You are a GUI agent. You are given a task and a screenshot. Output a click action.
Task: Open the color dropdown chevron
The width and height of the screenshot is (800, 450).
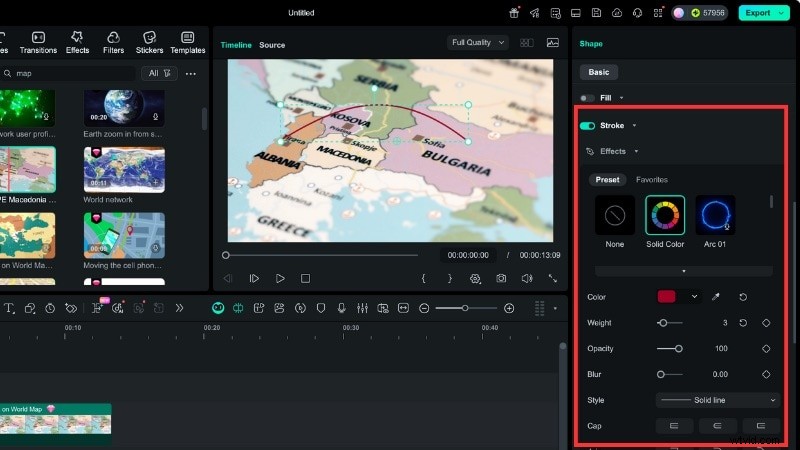pyautogui.click(x=694, y=297)
